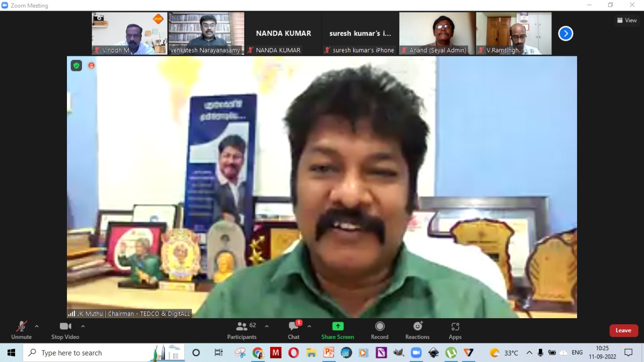
Task: Select Anand (Seyal Admin) video thumbnail
Action: [437, 33]
